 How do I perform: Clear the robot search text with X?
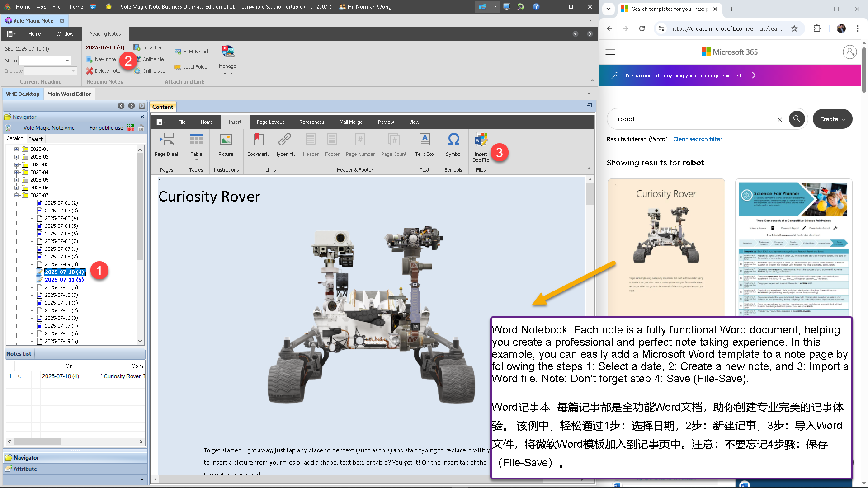click(779, 120)
